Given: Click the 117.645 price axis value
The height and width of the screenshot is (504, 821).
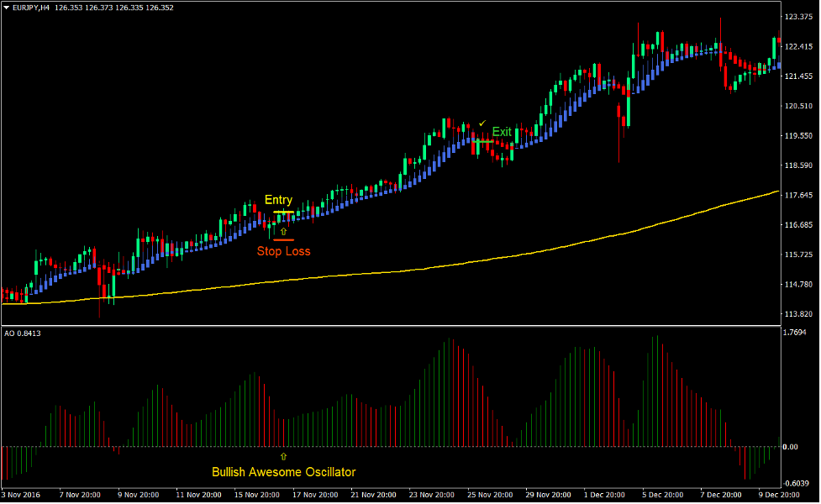Looking at the screenshot, I should pos(797,197).
